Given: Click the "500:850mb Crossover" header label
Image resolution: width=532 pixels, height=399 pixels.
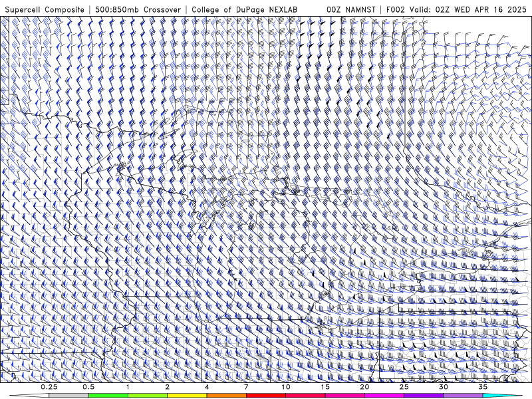Looking at the screenshot, I should 138,10.
